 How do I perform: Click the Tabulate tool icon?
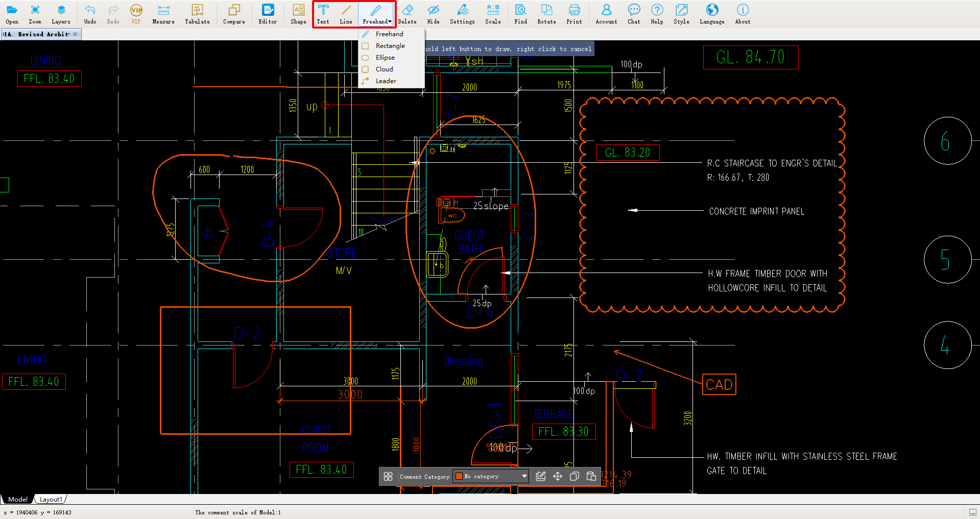coord(197,14)
